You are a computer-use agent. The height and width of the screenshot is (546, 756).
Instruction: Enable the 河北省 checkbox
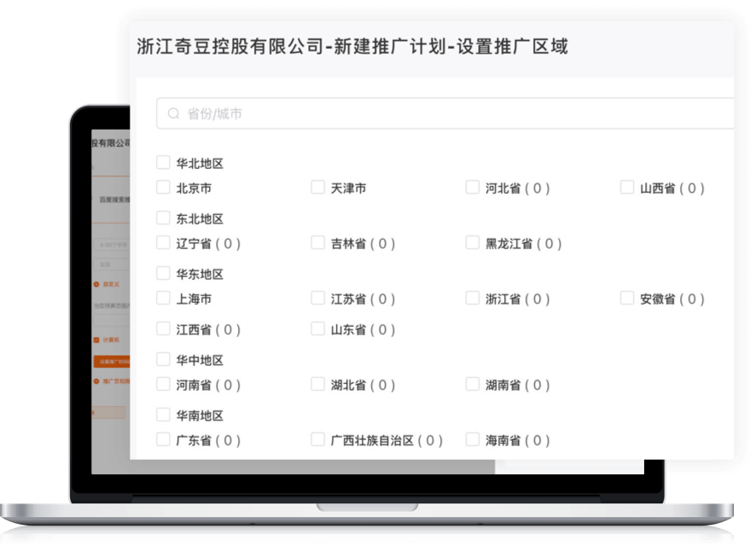473,187
